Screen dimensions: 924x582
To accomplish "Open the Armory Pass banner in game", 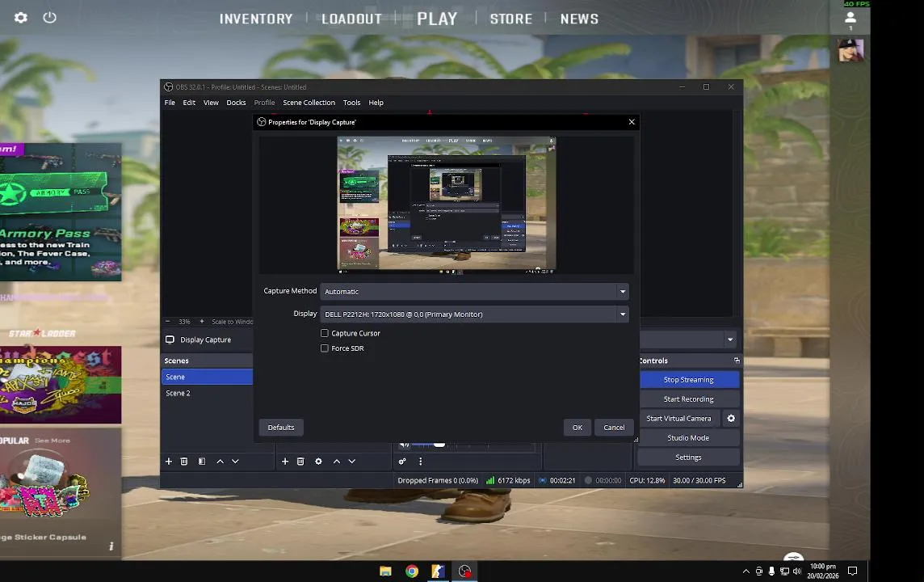I will (x=61, y=212).
